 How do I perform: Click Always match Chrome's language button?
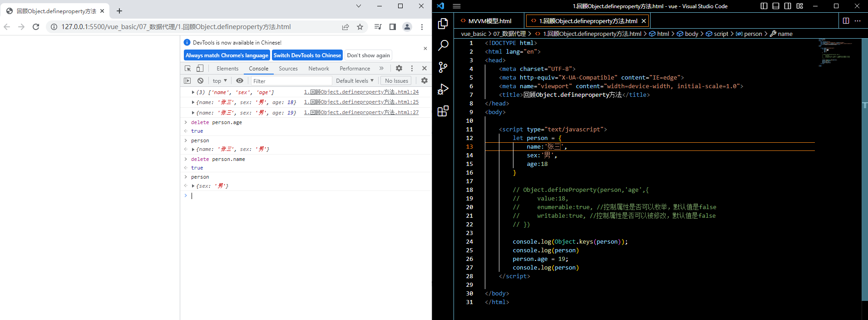pos(227,55)
